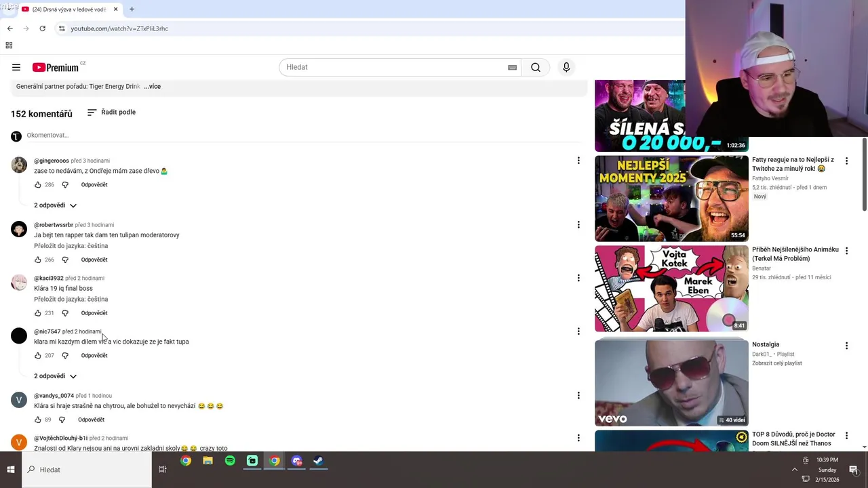Dislike the comment by @vandys_0074
Image resolution: width=868 pixels, height=488 pixels.
tap(62, 420)
